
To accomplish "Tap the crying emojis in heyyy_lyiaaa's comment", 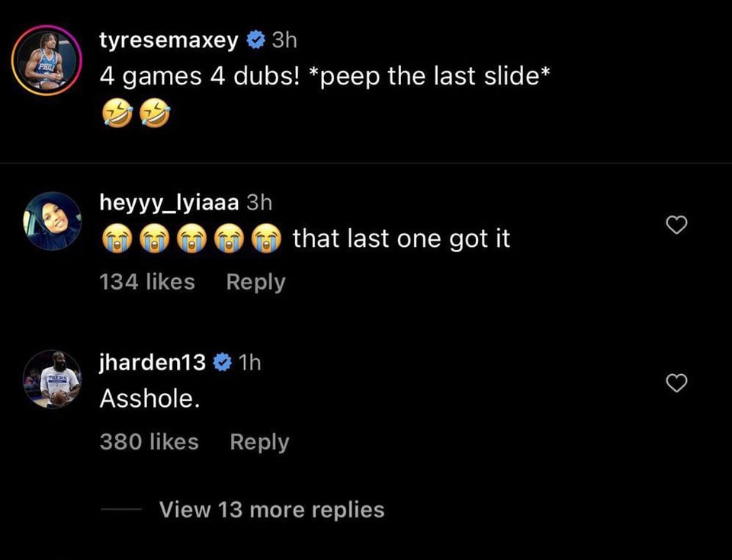I will pyautogui.click(x=191, y=238).
